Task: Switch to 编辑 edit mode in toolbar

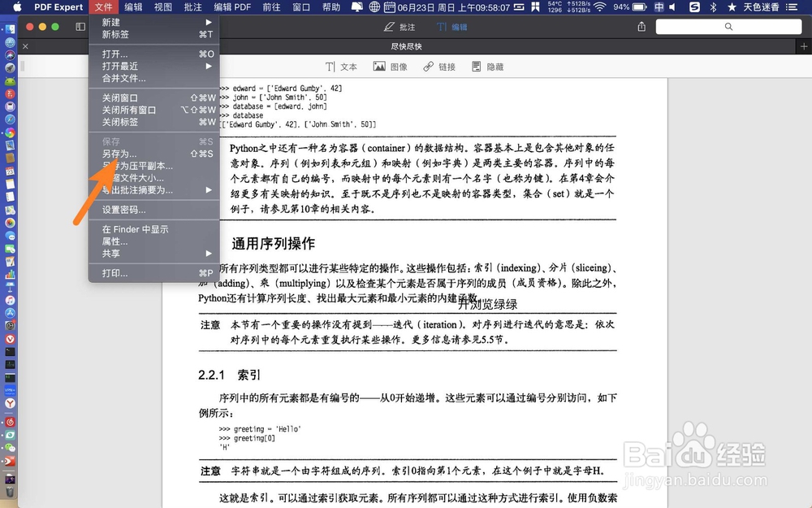Action: 452,27
